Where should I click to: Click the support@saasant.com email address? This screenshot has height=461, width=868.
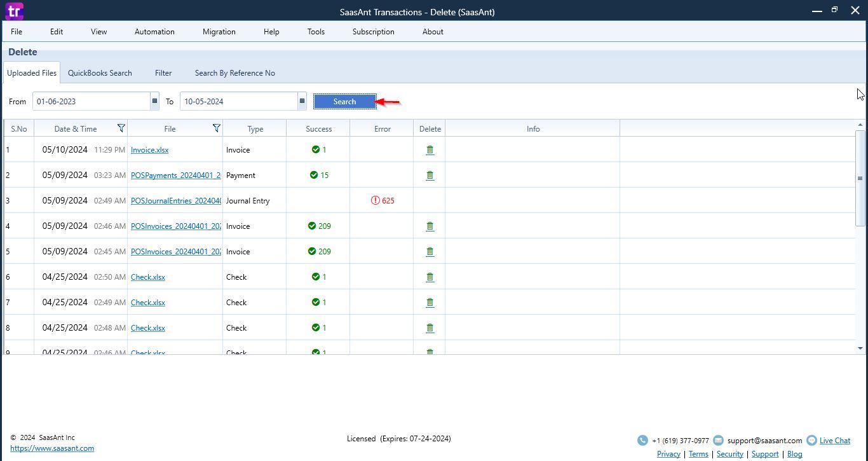(x=764, y=440)
